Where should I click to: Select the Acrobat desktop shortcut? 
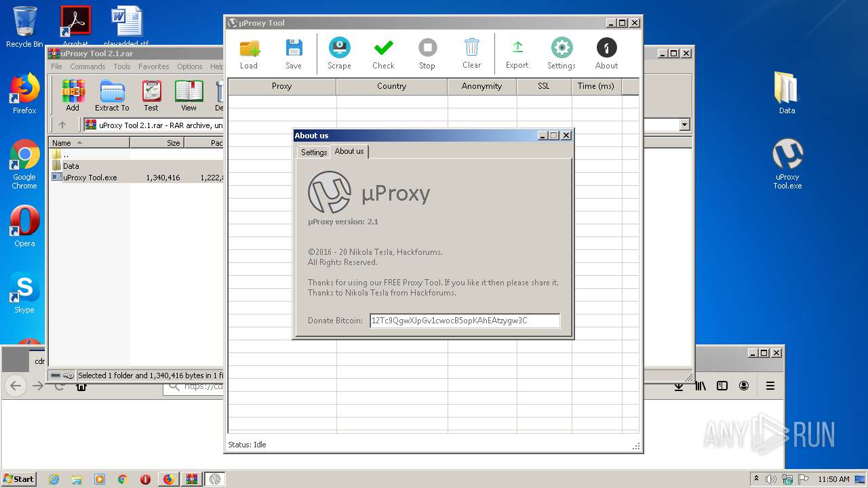click(x=75, y=26)
